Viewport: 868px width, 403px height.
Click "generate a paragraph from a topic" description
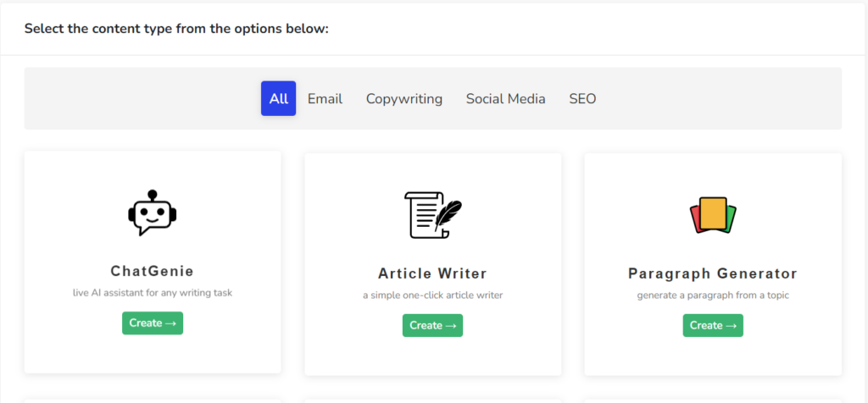click(x=712, y=295)
